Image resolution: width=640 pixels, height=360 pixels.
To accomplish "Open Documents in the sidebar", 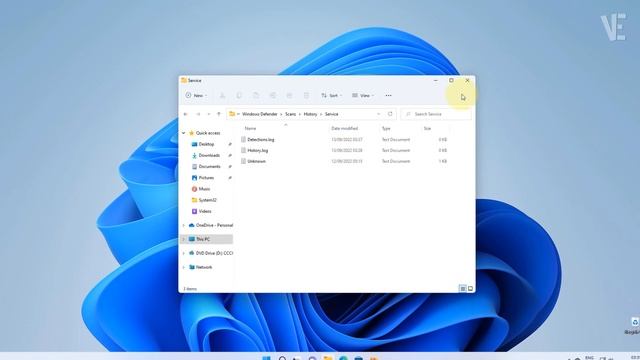I will coord(209,167).
